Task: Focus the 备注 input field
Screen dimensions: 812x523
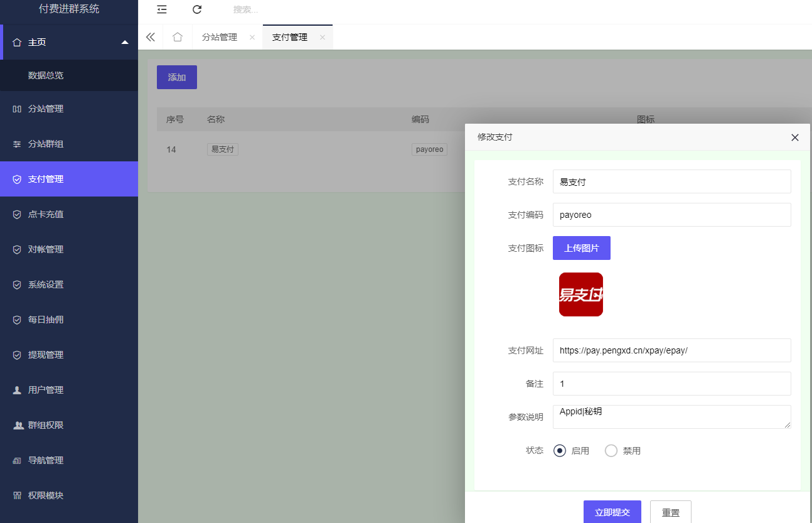Action: pyautogui.click(x=672, y=384)
